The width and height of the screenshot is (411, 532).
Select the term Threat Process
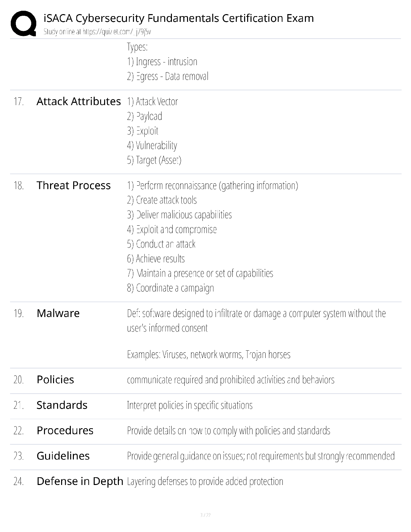(x=74, y=185)
